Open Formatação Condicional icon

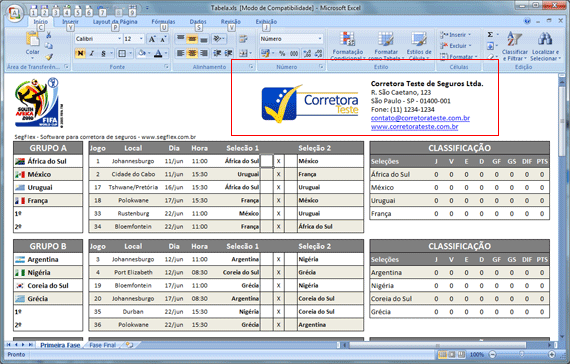347,40
